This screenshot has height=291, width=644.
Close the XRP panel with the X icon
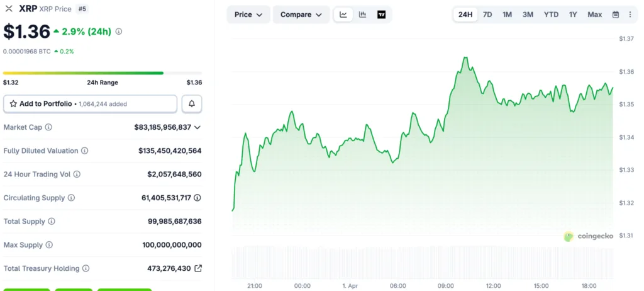pyautogui.click(x=9, y=9)
